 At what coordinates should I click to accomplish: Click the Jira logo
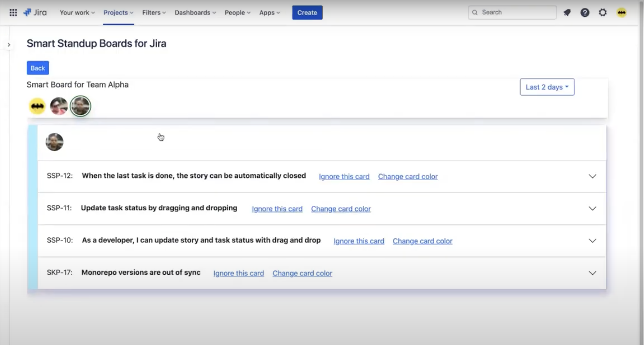pyautogui.click(x=35, y=13)
